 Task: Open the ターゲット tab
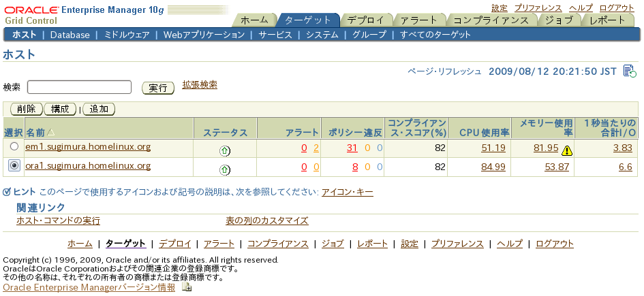307,20
